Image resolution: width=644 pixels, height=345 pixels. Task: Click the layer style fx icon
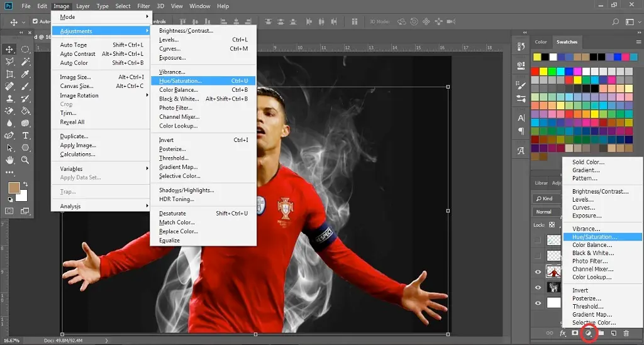pos(563,333)
